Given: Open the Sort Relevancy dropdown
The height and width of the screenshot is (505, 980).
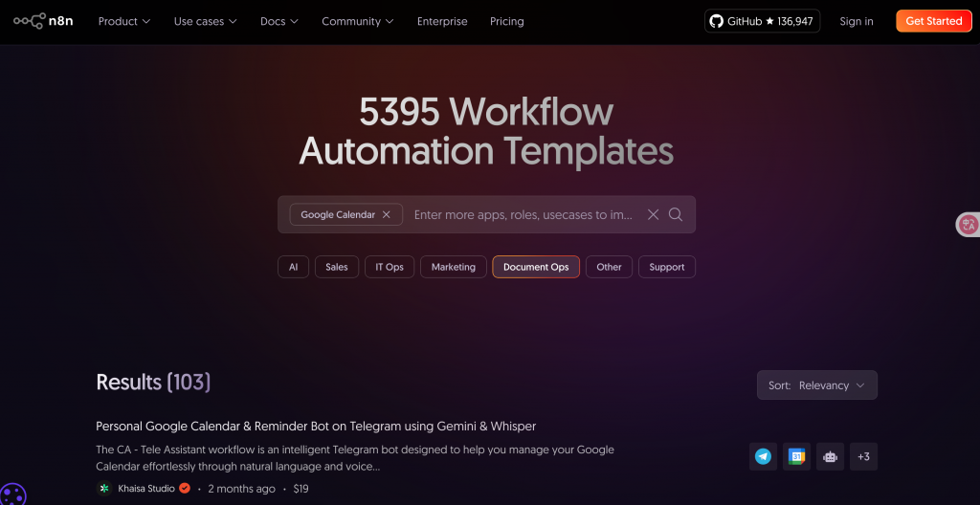Looking at the screenshot, I should (x=817, y=385).
